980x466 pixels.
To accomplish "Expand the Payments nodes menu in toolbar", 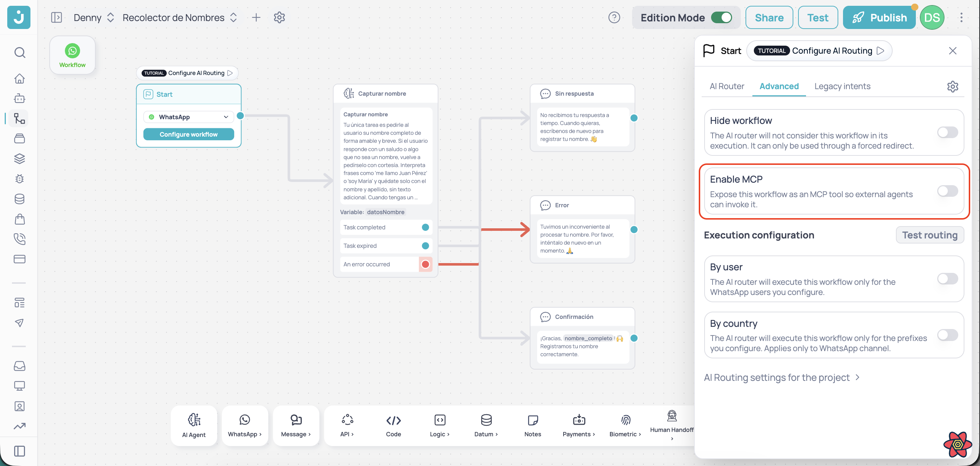I will (579, 426).
